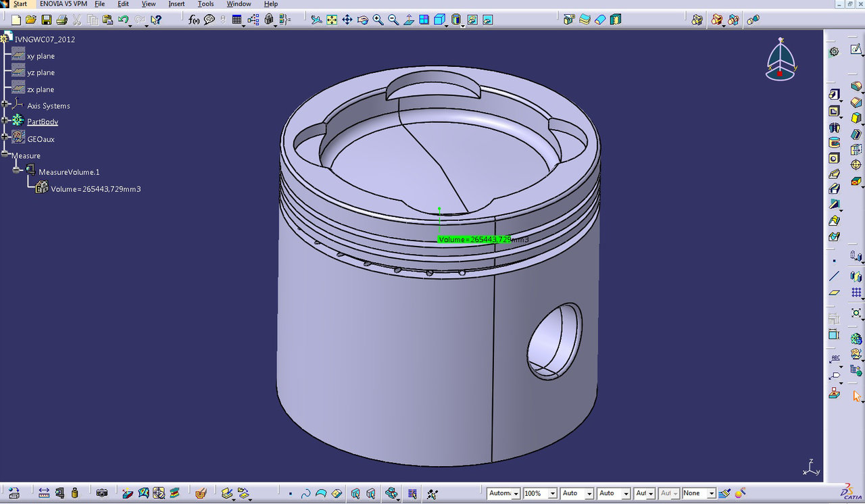Create a new document with New icon
This screenshot has width=865, height=504.
pyautogui.click(x=16, y=20)
